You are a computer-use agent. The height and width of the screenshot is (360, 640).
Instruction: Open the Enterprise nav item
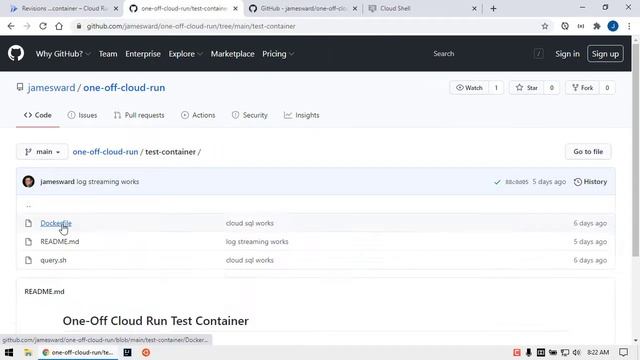coord(143,54)
